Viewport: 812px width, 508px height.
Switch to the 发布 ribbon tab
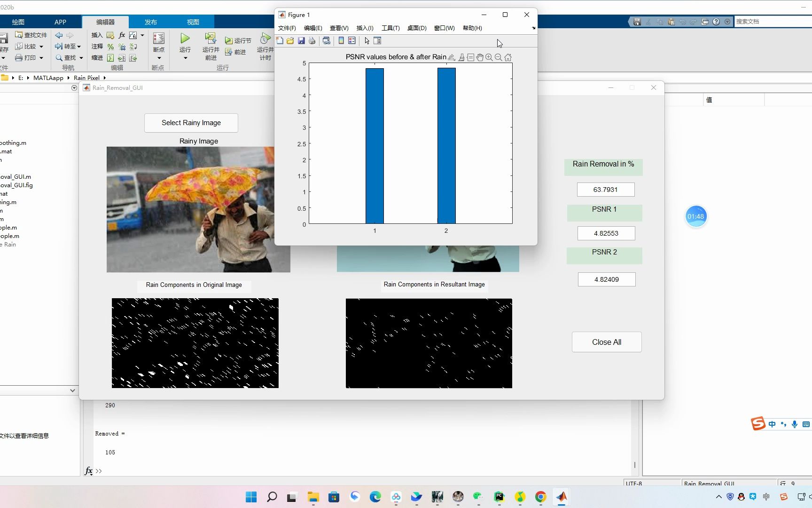(x=150, y=22)
